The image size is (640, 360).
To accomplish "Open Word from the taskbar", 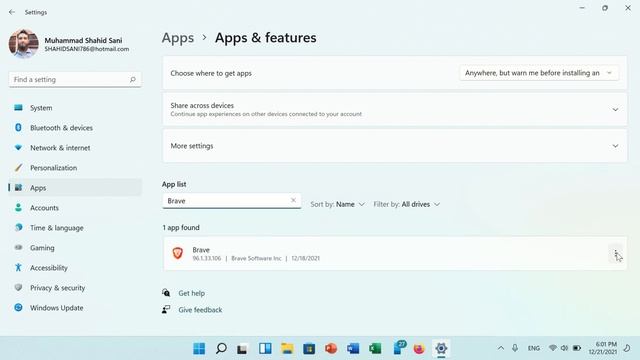I will point(353,348).
